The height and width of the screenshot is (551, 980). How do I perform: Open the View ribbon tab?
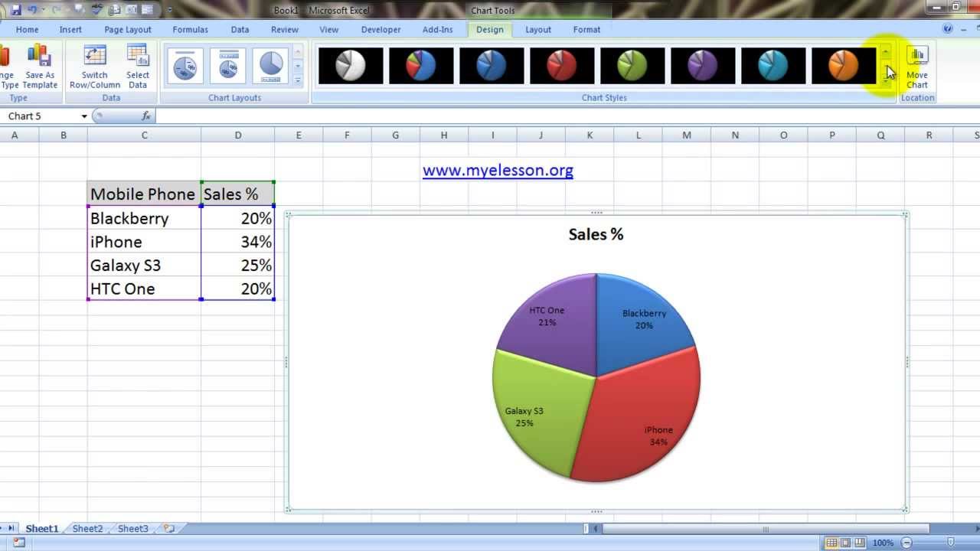tap(328, 30)
